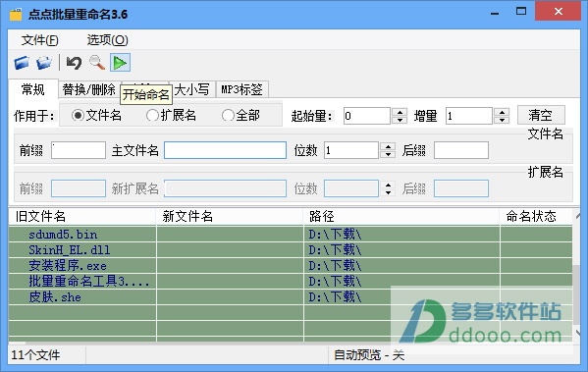Click the filename 后缀 input field
The width and height of the screenshot is (588, 372).
461,150
